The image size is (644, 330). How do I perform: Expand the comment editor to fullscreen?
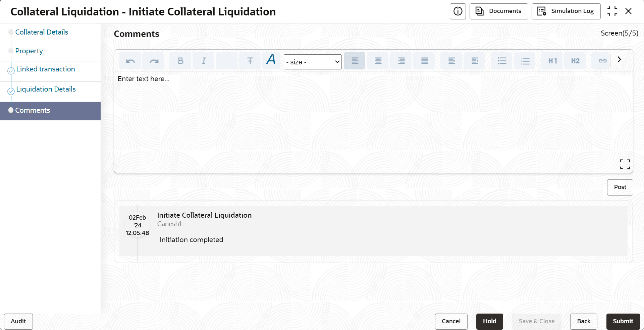(x=625, y=164)
